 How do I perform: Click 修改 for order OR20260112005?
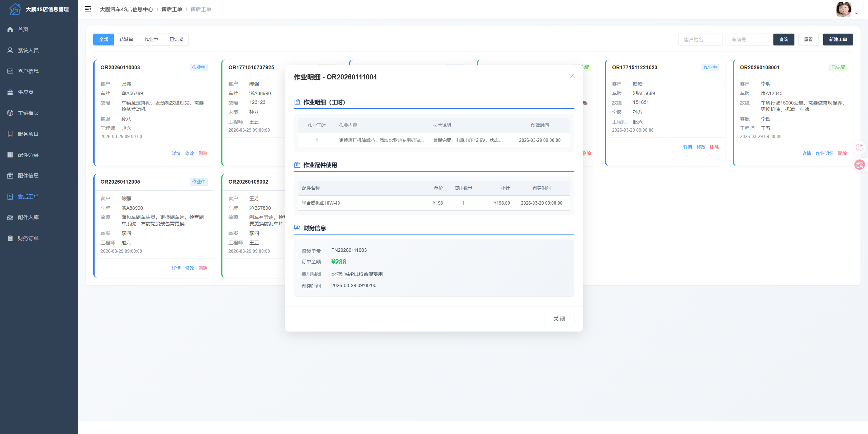(190, 268)
